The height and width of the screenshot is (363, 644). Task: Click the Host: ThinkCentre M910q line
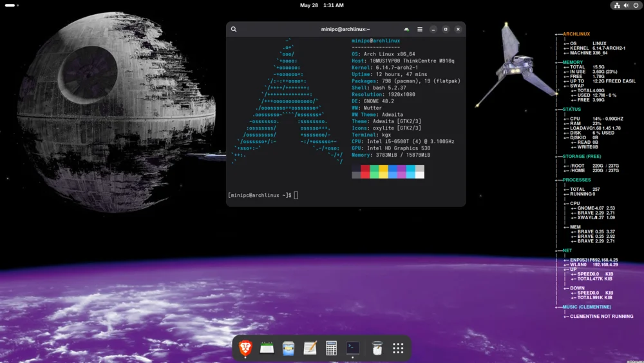click(x=403, y=61)
